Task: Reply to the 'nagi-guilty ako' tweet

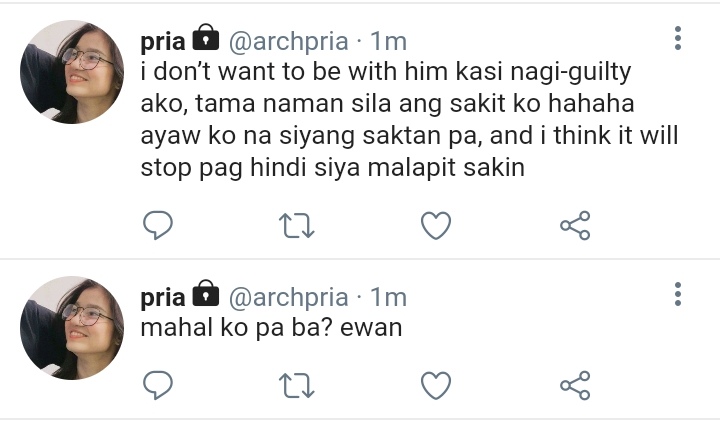Action: [x=158, y=225]
